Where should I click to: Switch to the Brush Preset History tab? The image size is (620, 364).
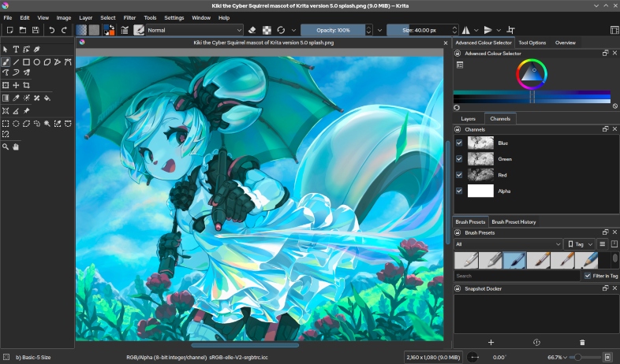[x=514, y=222]
